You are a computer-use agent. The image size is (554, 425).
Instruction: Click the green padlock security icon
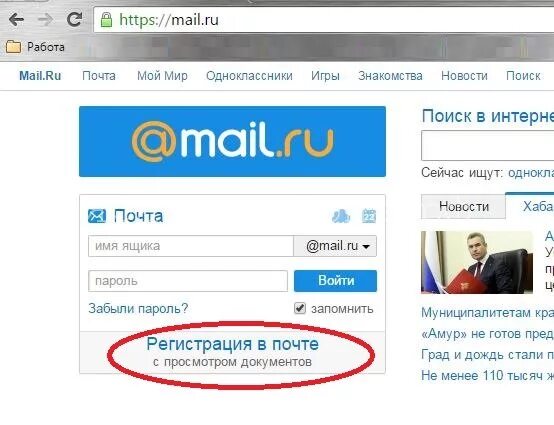click(106, 20)
